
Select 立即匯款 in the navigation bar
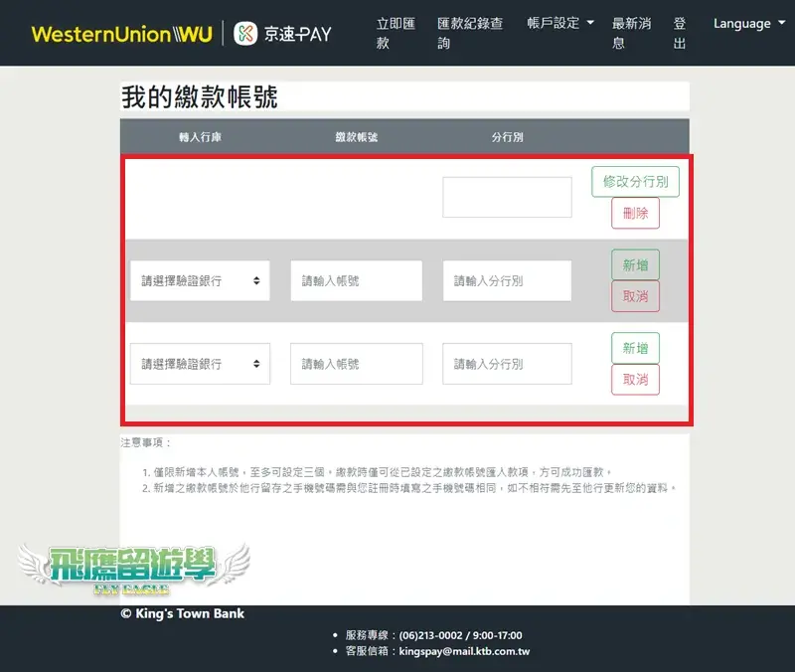396,33
